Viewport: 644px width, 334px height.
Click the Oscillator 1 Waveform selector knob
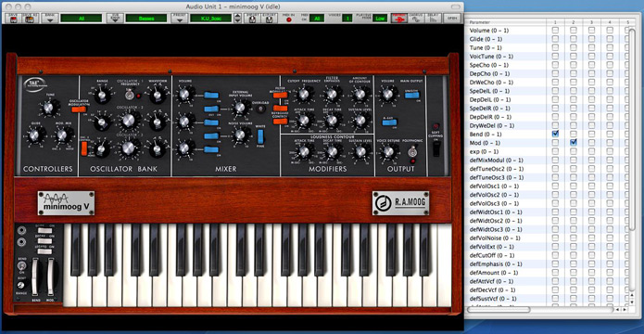pos(157,96)
